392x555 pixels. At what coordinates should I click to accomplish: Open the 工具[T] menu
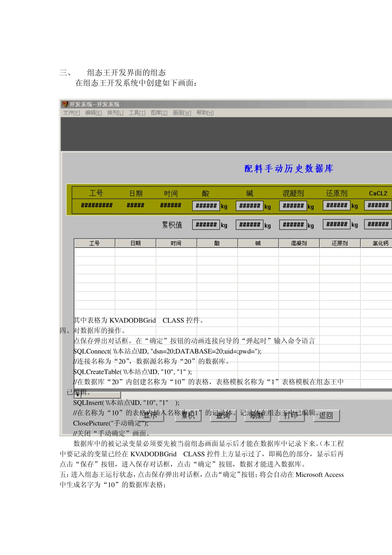[137, 113]
